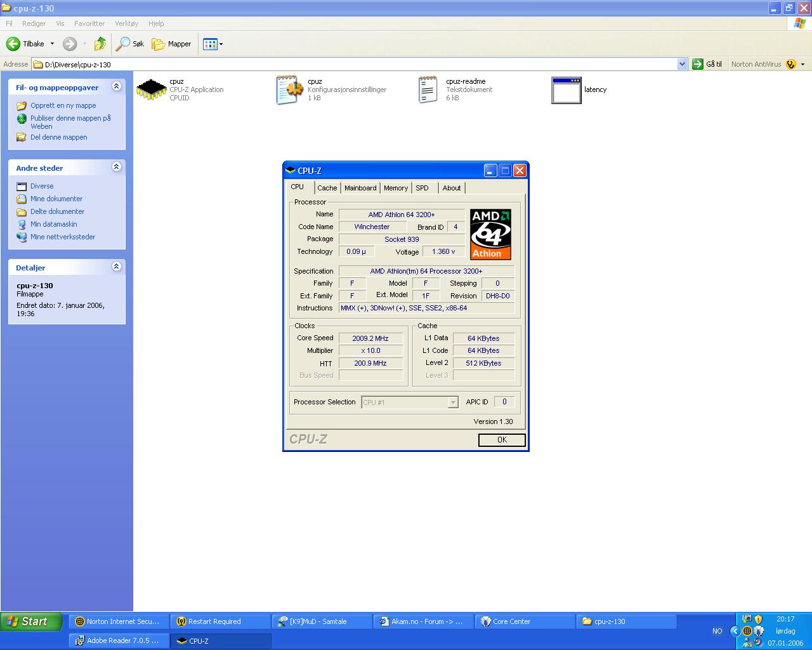Open the Fil menu
Screen dimensions: 812x650
[9, 23]
